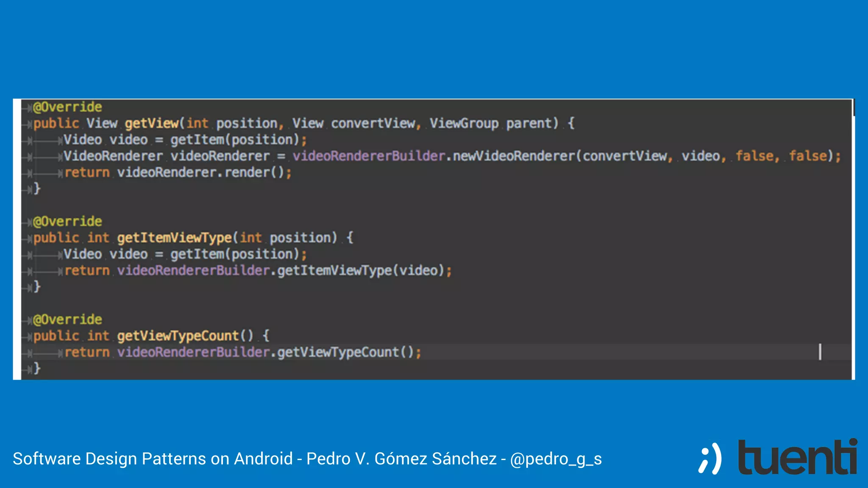Click 'return videoRenderer.render();' line
This screenshot has height=488, width=868.
click(x=178, y=172)
